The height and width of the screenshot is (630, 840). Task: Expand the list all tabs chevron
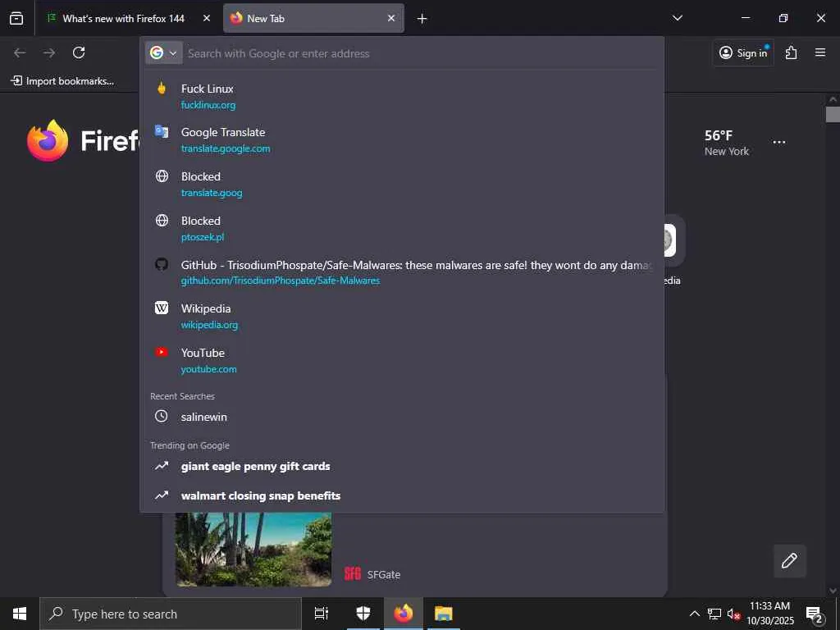(677, 18)
